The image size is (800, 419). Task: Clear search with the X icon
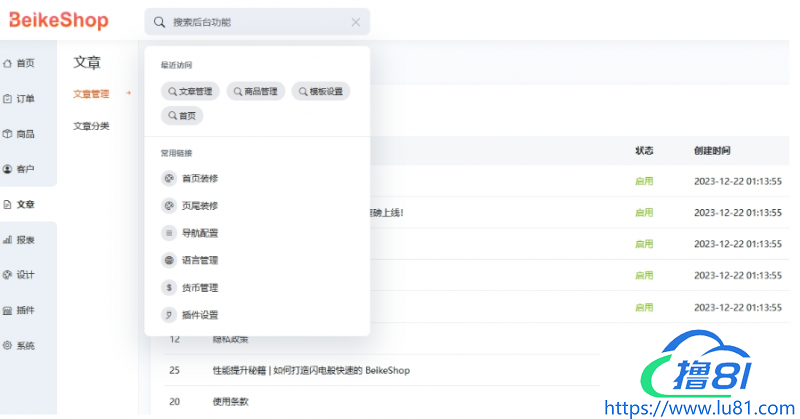(x=356, y=21)
